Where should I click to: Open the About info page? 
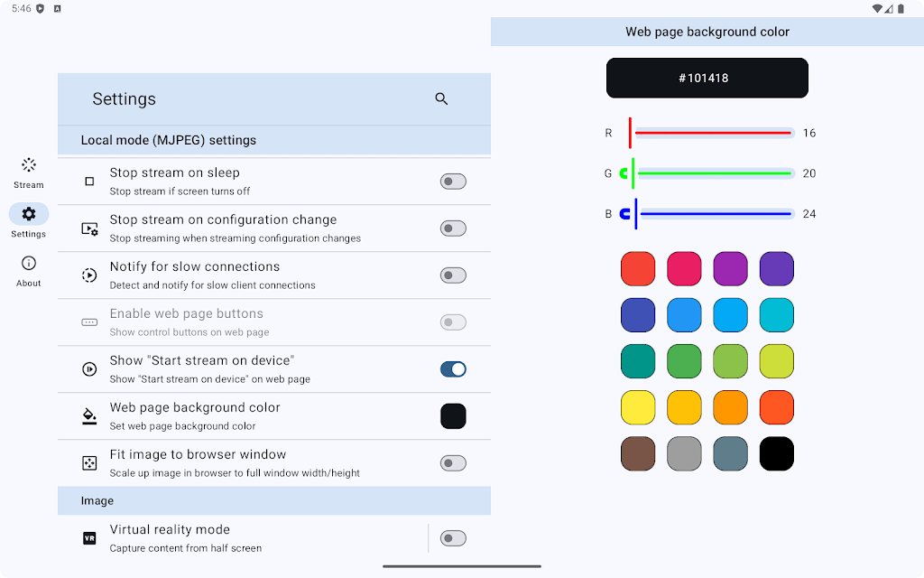pos(29,270)
